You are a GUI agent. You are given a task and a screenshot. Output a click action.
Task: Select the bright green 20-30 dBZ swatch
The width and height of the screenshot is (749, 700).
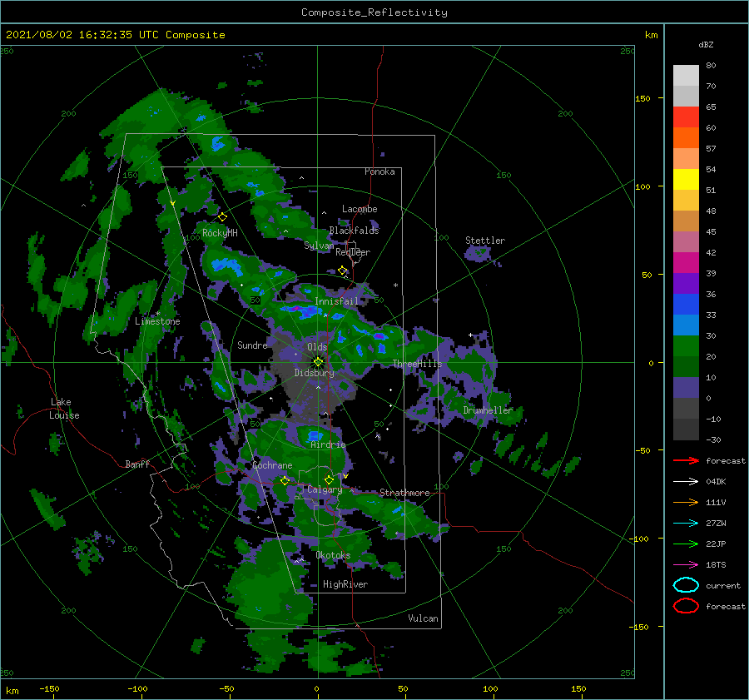[x=686, y=346]
